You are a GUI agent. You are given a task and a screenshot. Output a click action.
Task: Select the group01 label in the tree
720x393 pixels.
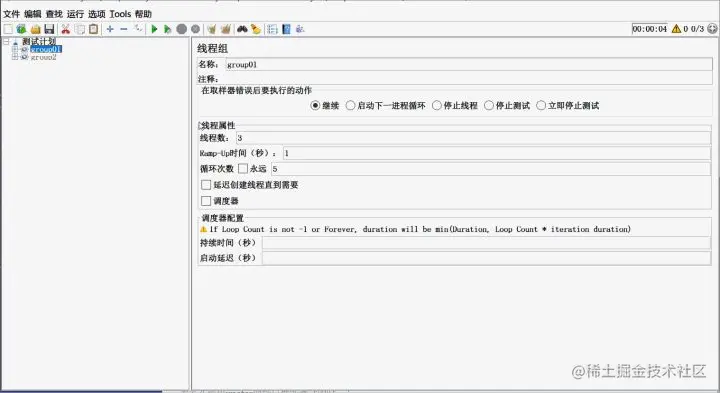point(46,49)
